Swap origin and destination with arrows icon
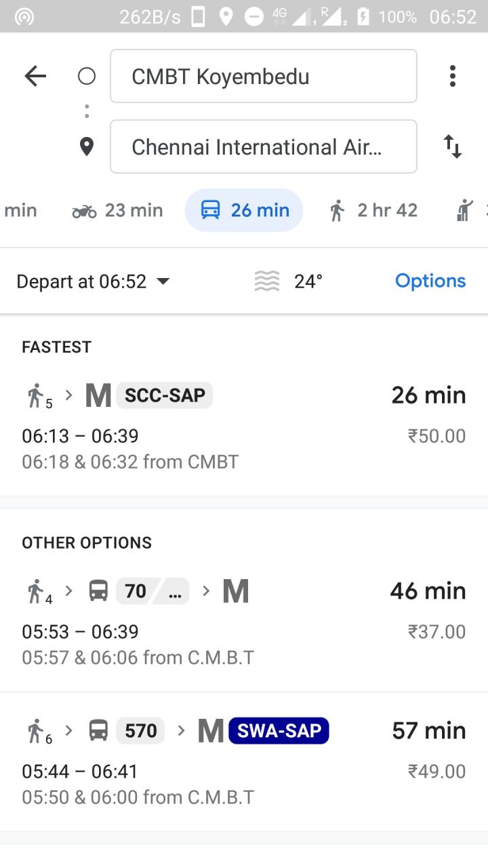 (x=452, y=146)
